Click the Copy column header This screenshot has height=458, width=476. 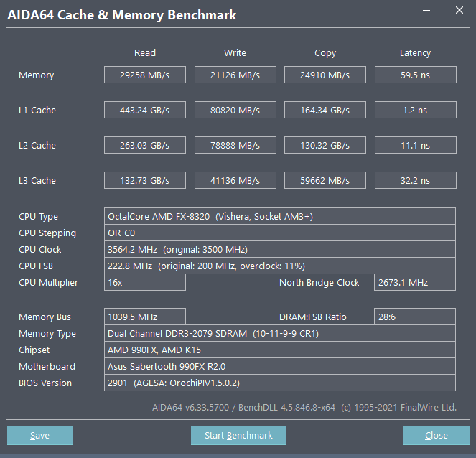(x=325, y=53)
